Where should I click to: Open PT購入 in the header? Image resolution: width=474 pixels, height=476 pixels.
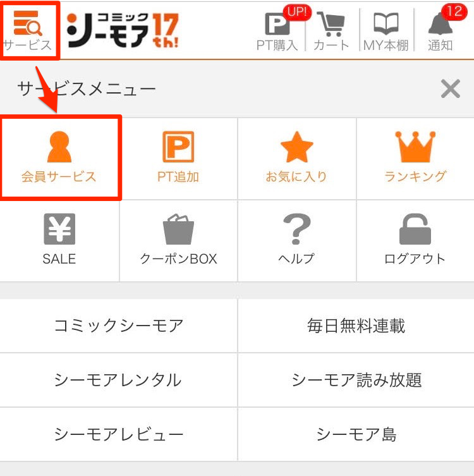coord(277,32)
